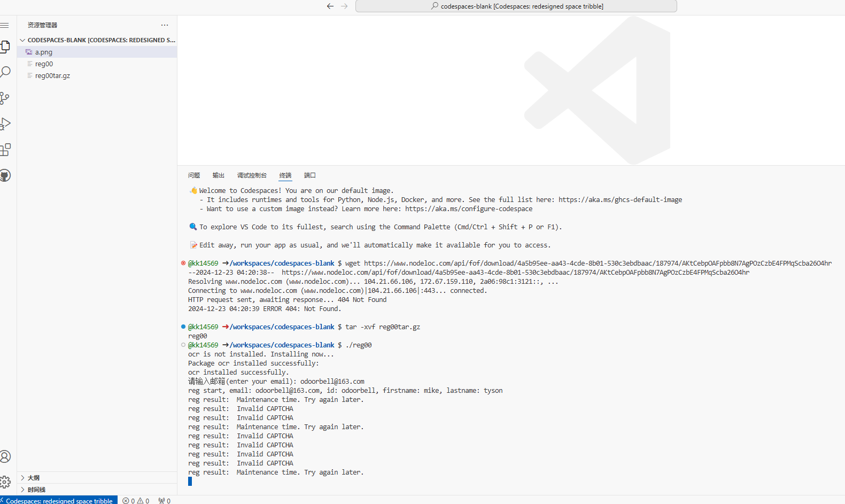
Task: Open the aka.ms/ghcs-default-image link
Action: pos(620,200)
